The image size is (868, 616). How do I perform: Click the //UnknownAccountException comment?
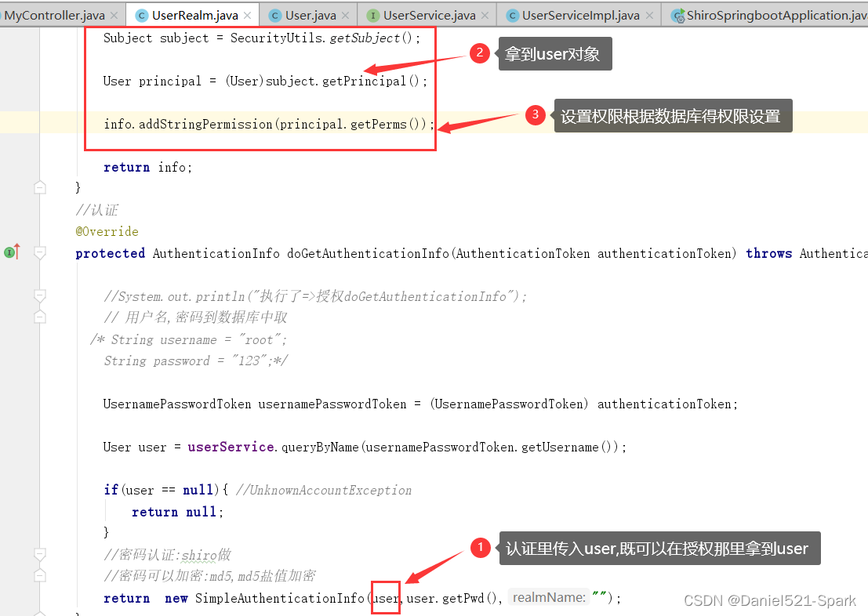tap(324, 490)
